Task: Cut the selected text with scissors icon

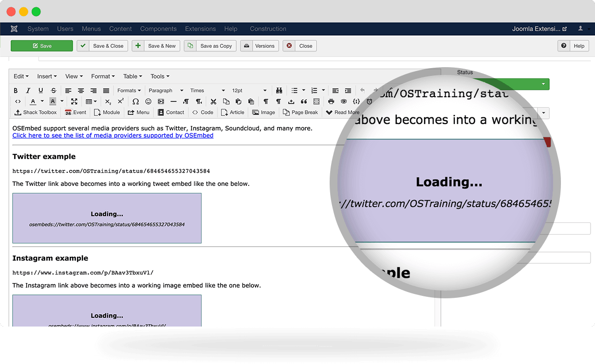Action: tap(213, 101)
